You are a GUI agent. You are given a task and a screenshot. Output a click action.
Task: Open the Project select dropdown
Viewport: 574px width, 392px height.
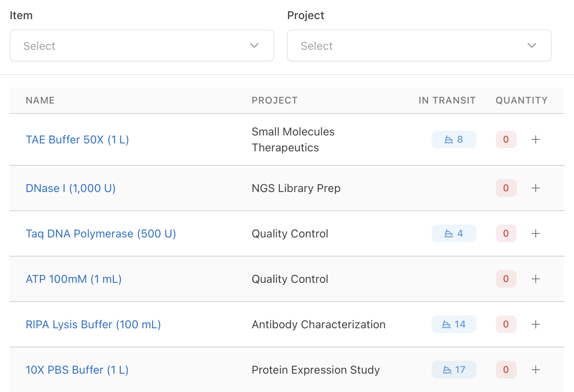[419, 46]
